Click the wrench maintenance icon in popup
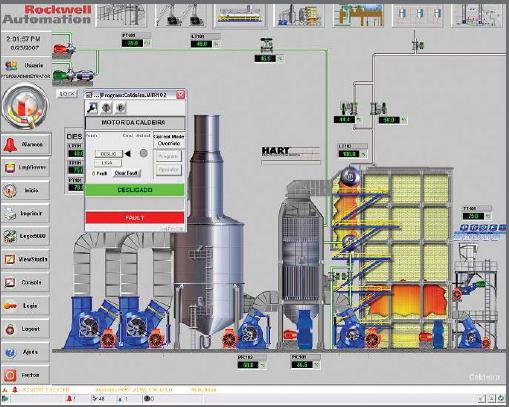The height and width of the screenshot is (407, 509). pos(92,108)
